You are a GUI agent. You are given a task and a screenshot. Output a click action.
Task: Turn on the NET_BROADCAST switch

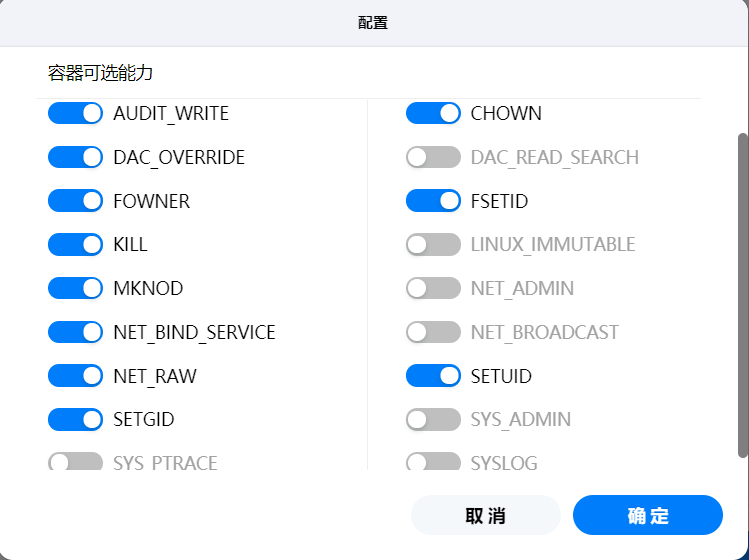coord(433,332)
